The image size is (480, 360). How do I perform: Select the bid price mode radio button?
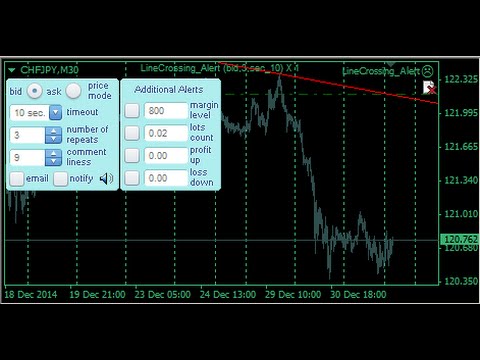coord(35,91)
